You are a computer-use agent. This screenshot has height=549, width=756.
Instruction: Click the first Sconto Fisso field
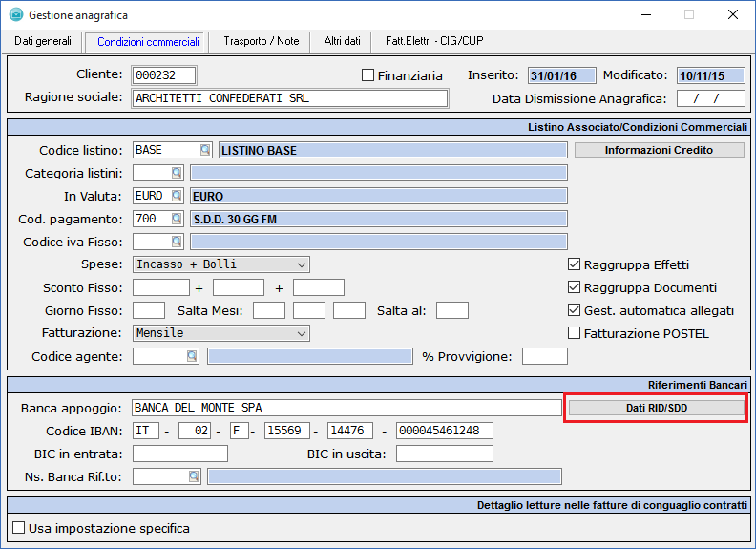(161, 287)
